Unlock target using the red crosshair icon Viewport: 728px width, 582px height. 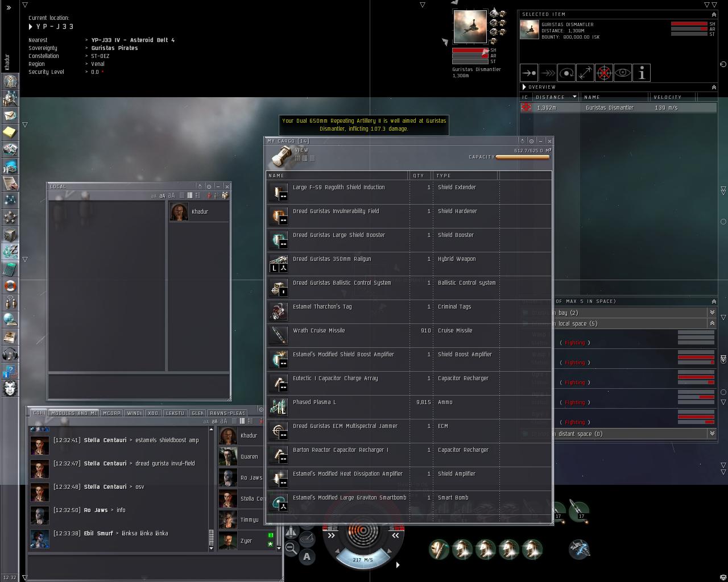[604, 73]
